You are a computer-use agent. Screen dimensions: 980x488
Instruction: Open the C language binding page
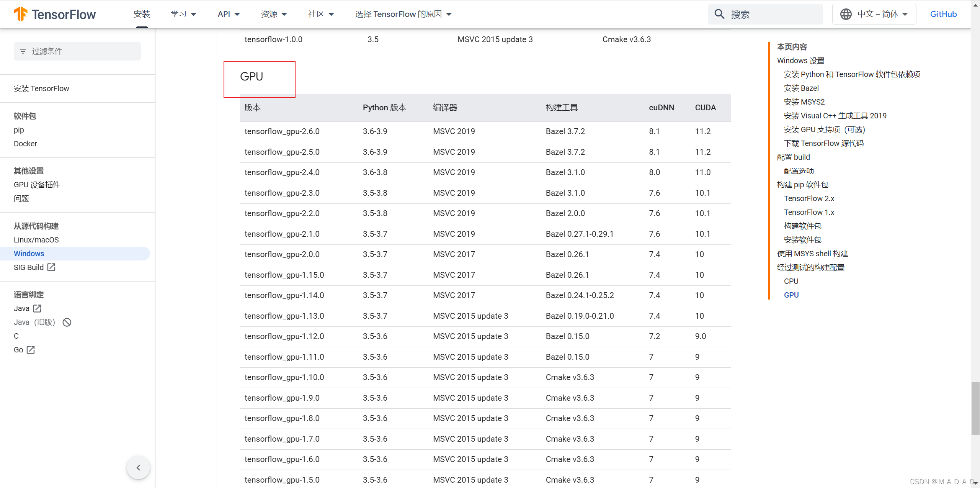[x=16, y=336]
